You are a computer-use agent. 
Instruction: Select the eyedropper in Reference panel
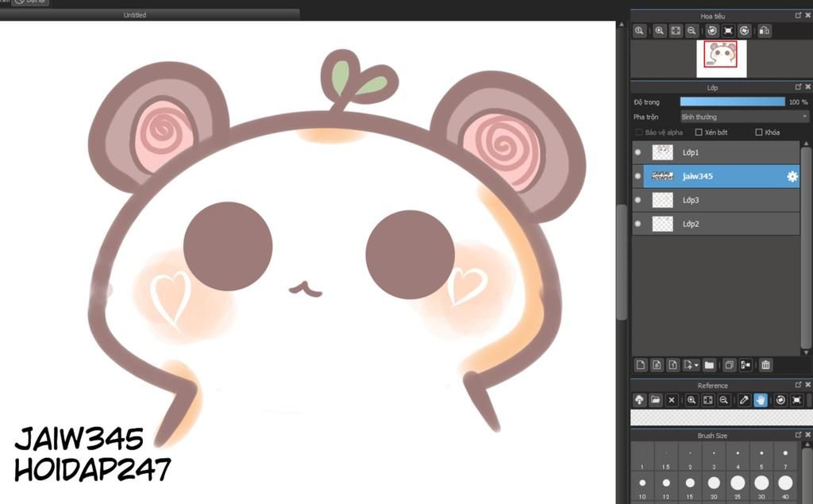[744, 400]
